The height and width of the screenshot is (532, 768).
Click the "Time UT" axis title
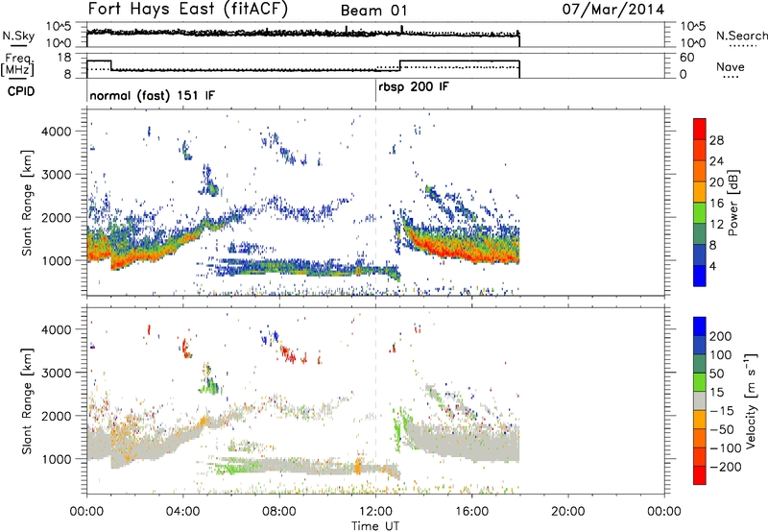click(x=375, y=526)
